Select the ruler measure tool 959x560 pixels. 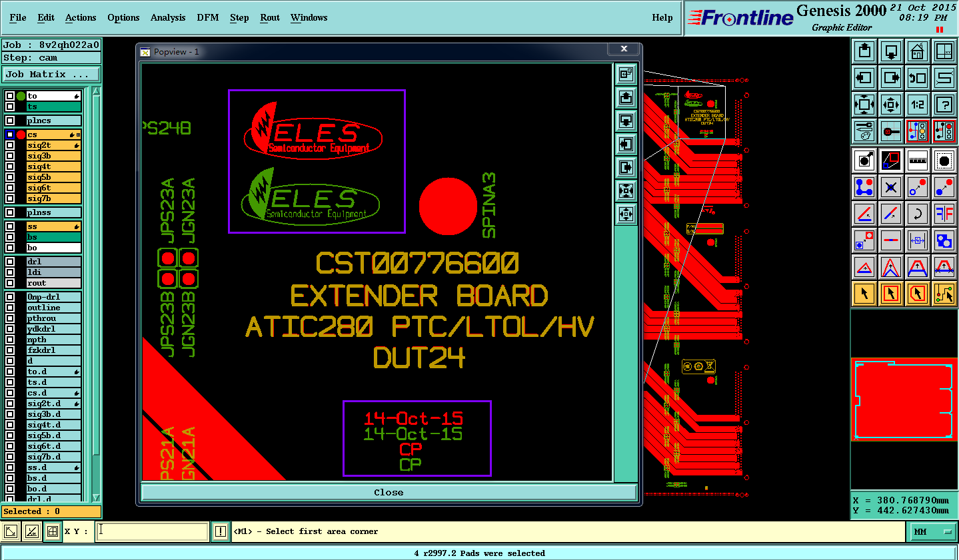point(918,160)
